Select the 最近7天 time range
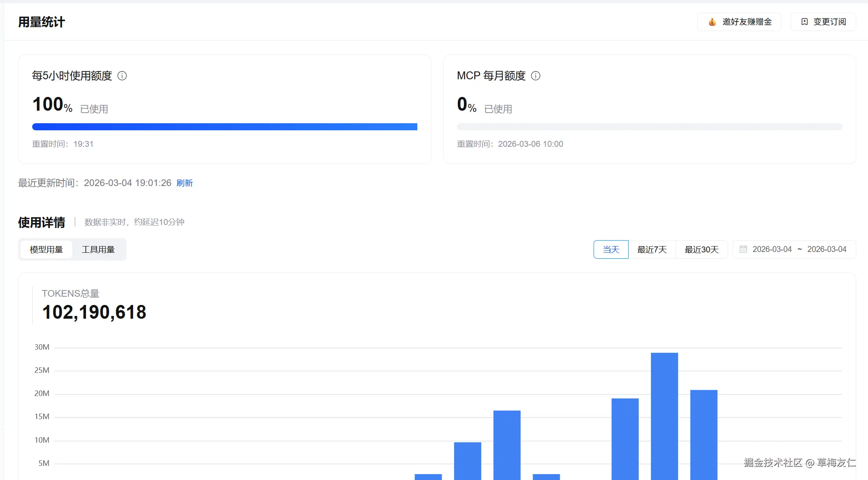The image size is (868, 480). [x=652, y=250]
